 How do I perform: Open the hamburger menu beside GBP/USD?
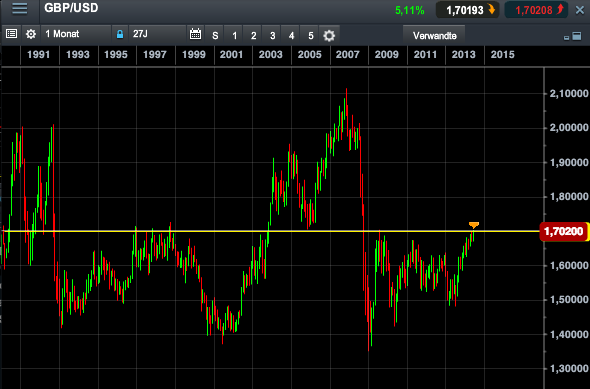pos(19,9)
